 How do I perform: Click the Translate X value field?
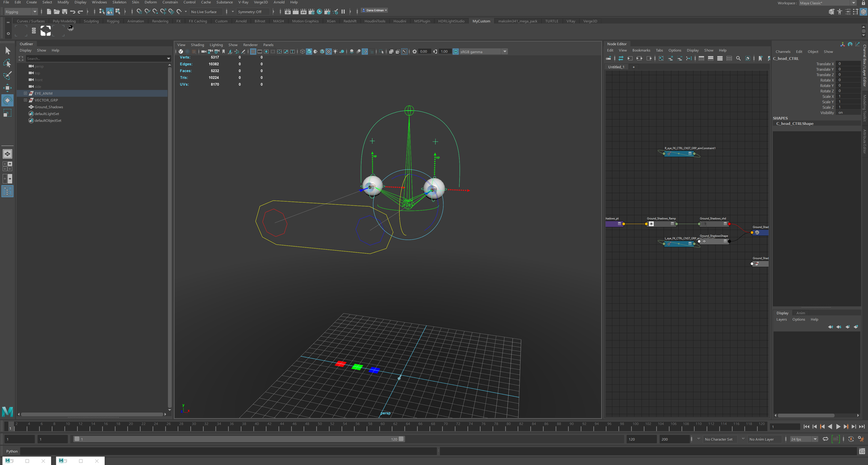pyautogui.click(x=849, y=64)
